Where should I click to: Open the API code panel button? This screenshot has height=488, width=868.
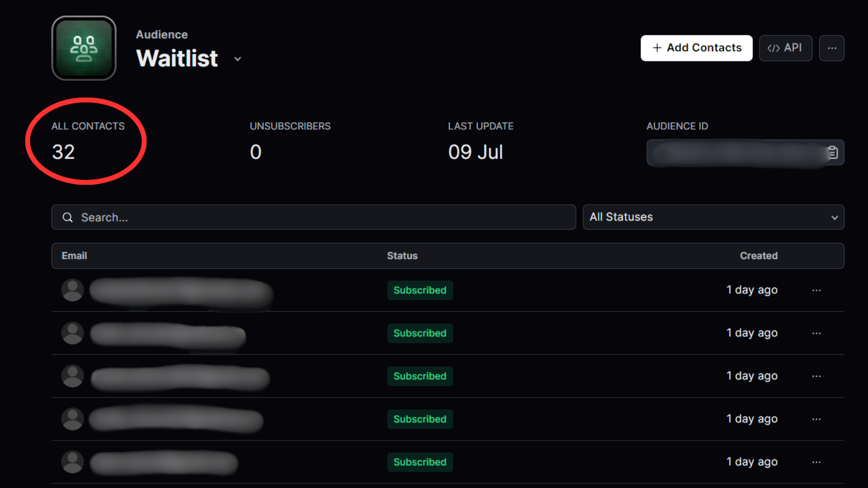785,48
